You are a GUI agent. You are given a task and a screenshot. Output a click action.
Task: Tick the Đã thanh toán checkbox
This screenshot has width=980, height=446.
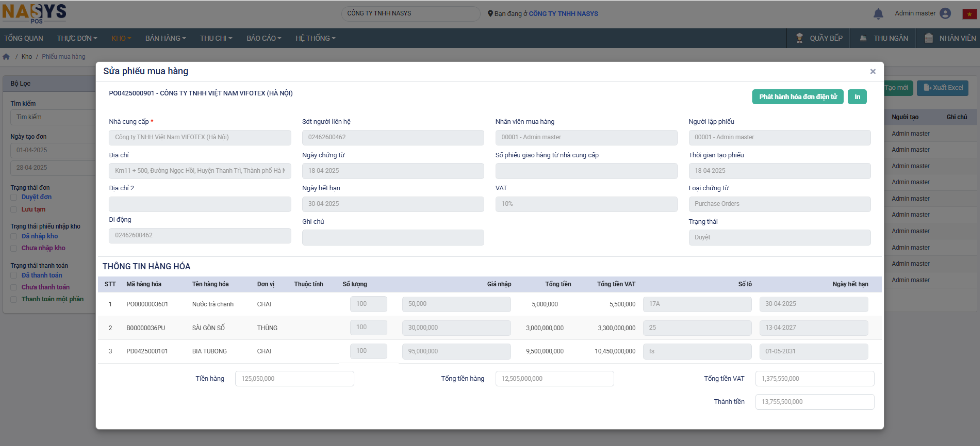click(14, 275)
